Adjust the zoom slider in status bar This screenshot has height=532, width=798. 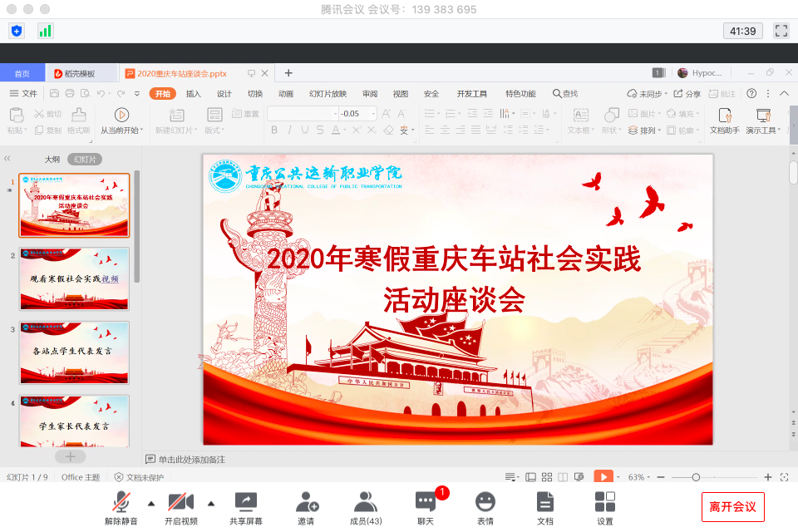pyautogui.click(x=696, y=477)
